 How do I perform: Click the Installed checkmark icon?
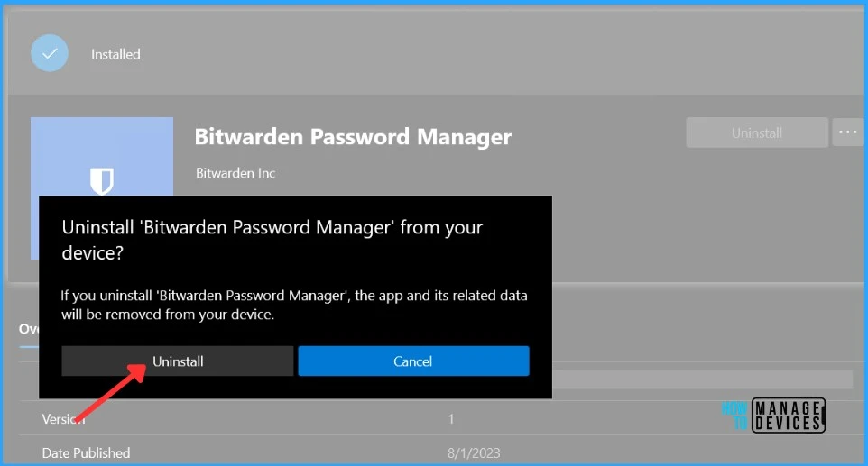coord(50,53)
